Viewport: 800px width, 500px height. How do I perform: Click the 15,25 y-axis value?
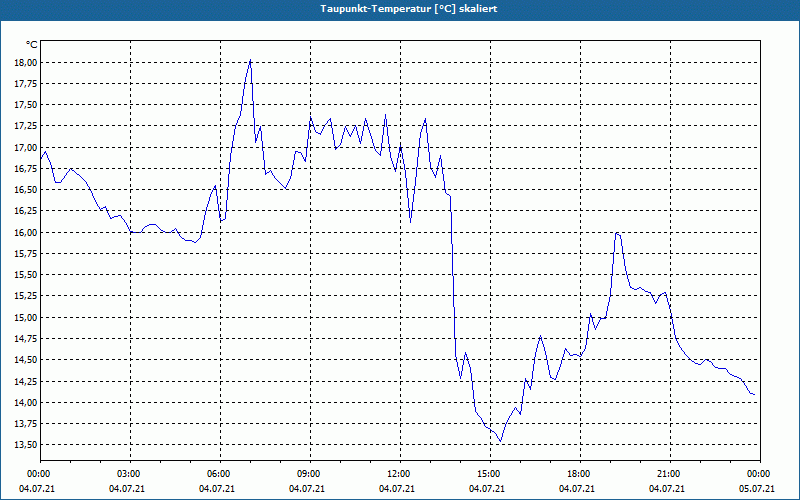coord(25,296)
